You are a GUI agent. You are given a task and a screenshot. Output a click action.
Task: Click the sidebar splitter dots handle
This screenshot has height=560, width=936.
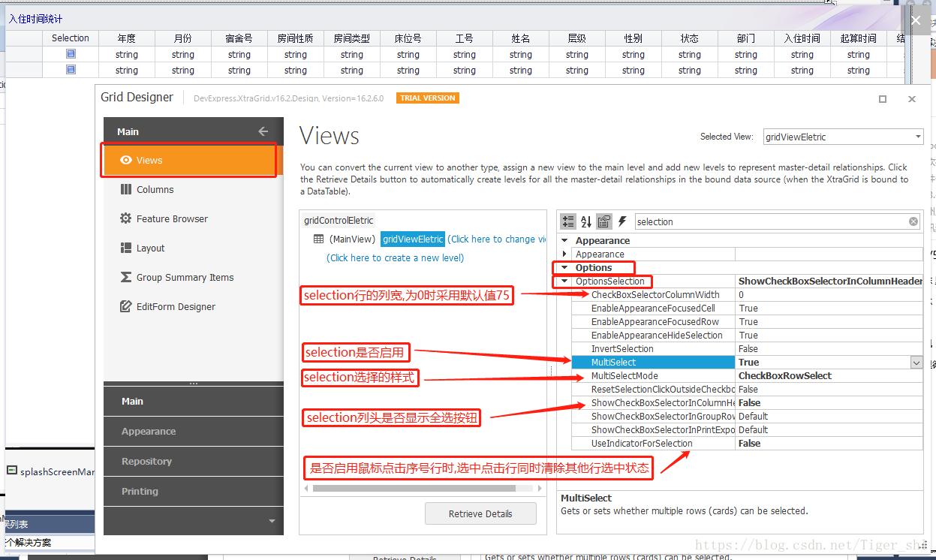[x=194, y=384]
